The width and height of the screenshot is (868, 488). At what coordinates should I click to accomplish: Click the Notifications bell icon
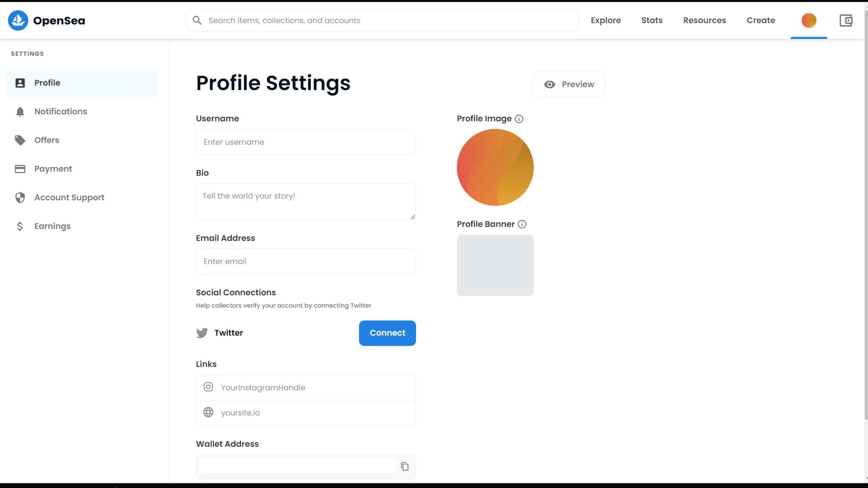tap(20, 112)
